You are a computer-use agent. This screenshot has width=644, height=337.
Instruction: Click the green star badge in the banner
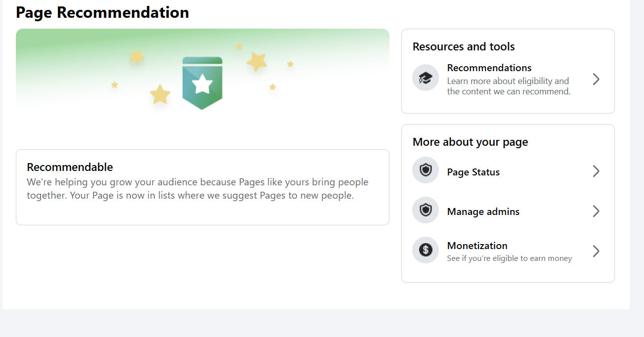point(202,83)
